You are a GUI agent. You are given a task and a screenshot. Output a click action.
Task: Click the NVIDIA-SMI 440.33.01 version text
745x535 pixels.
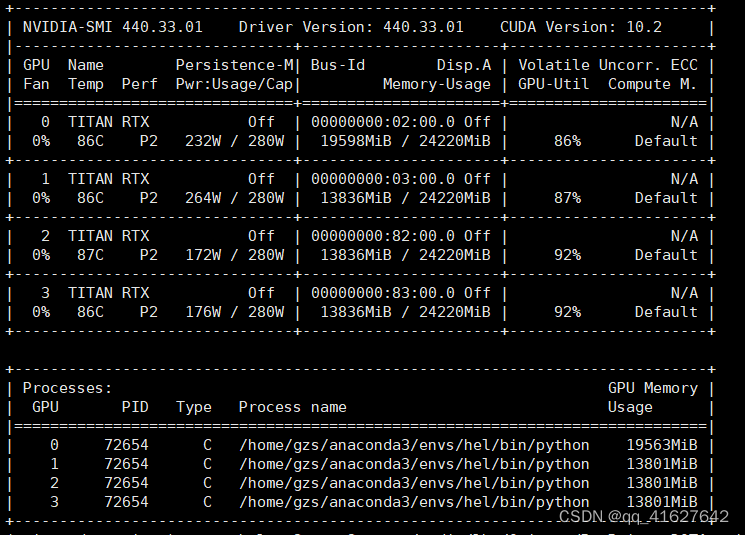[x=113, y=27]
